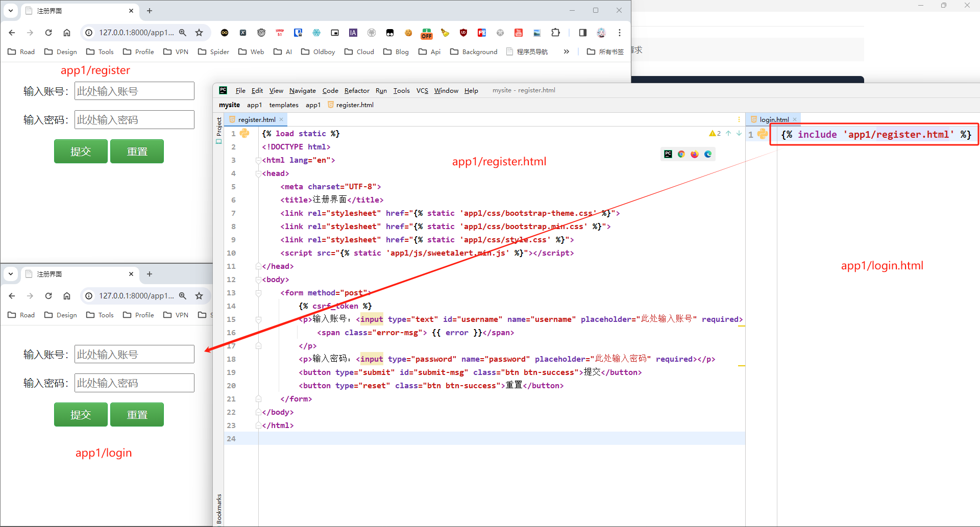Open tab search dropdown in top browser
Image resolution: width=980 pixels, height=527 pixels.
tap(11, 11)
